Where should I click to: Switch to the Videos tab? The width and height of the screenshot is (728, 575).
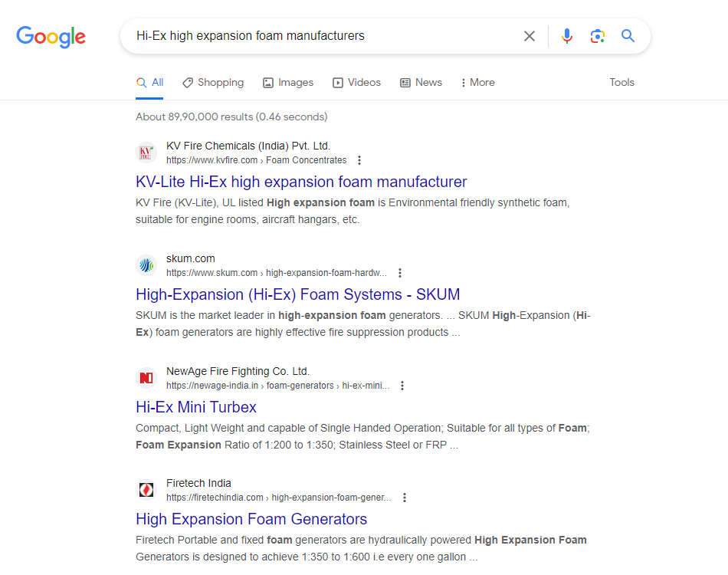[356, 83]
